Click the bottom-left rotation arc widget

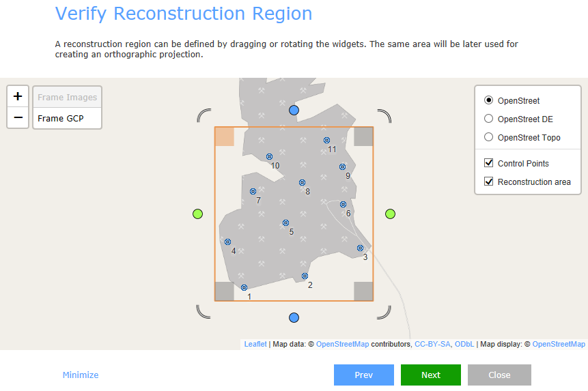(203, 312)
